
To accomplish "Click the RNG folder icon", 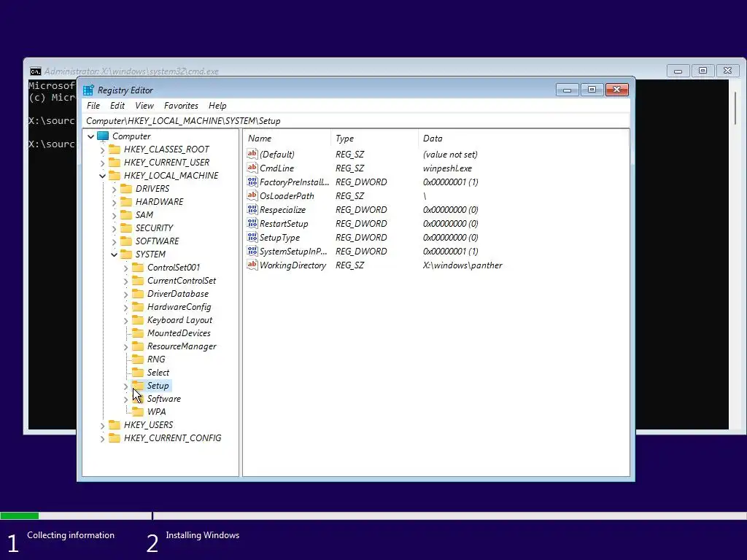I will pos(138,359).
